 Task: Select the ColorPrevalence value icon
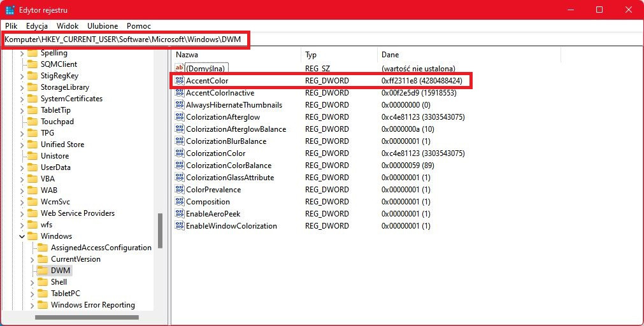(x=180, y=190)
